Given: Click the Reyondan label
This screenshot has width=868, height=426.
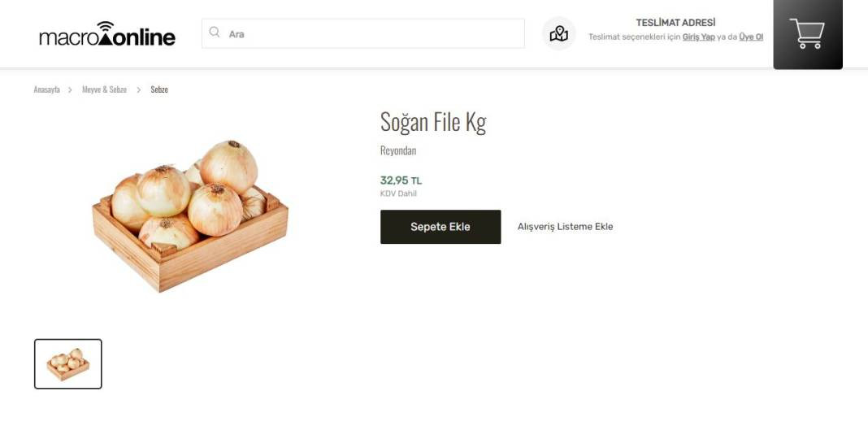Looking at the screenshot, I should coord(398,150).
